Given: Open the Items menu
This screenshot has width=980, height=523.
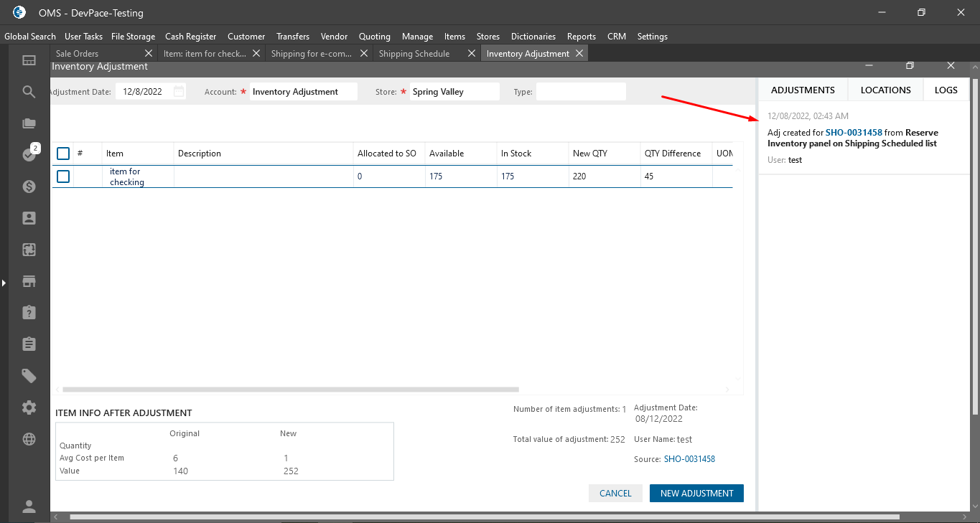Looking at the screenshot, I should pos(454,37).
